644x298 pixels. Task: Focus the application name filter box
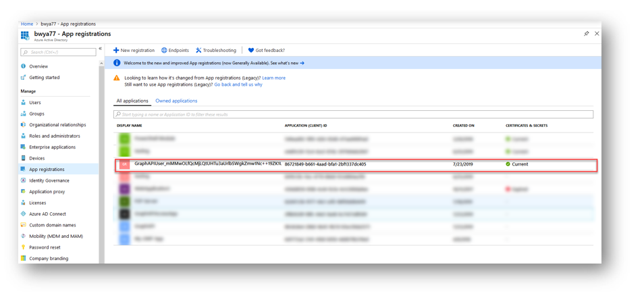pyautogui.click(x=354, y=114)
